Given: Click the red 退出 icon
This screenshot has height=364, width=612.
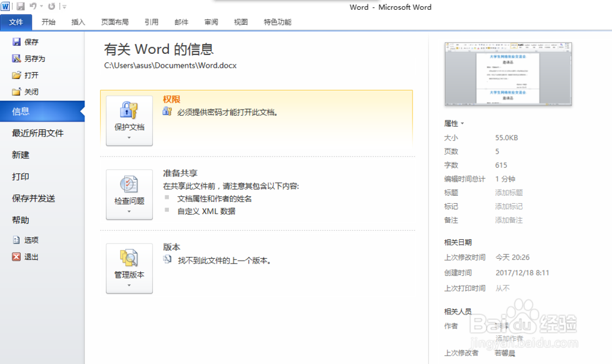Looking at the screenshot, I should click(x=17, y=257).
